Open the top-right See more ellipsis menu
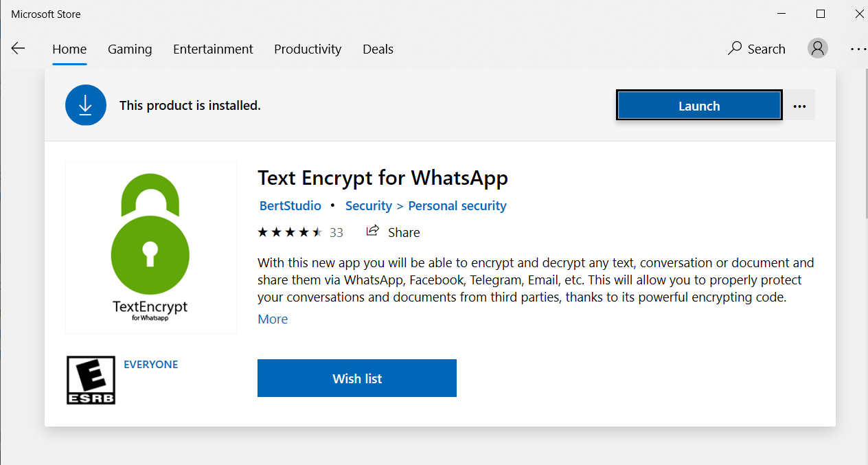Image resolution: width=868 pixels, height=465 pixels. [858, 49]
